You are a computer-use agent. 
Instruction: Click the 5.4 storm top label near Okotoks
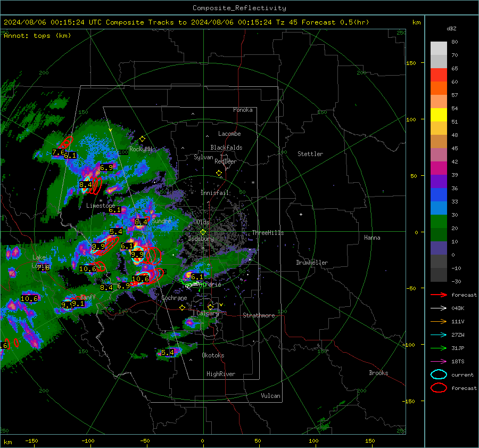pyautogui.click(x=168, y=353)
